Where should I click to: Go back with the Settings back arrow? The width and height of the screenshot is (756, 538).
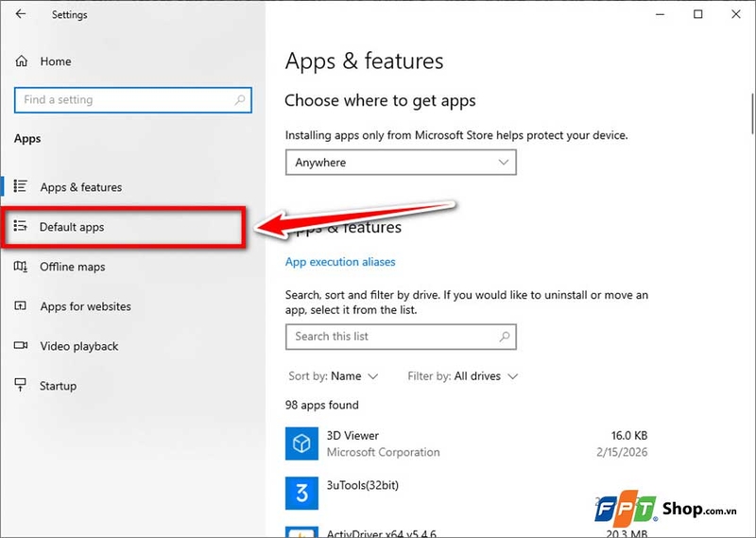pos(20,14)
